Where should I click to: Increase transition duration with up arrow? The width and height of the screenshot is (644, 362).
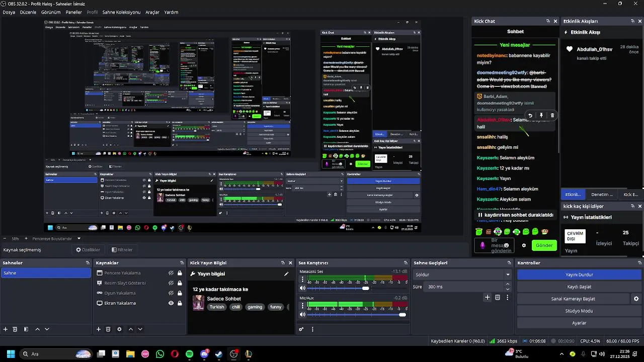pos(507,284)
